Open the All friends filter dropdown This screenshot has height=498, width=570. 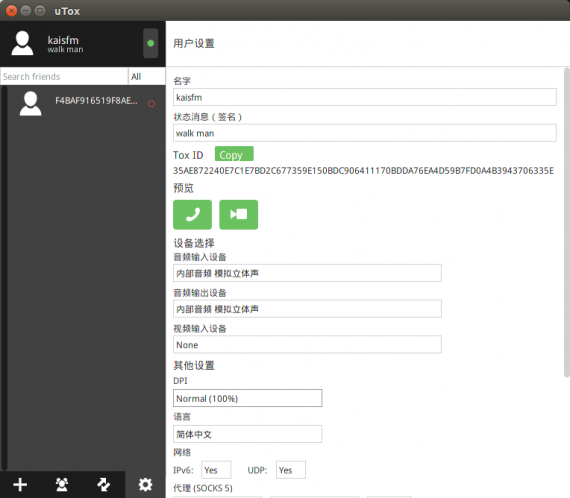tap(146, 76)
